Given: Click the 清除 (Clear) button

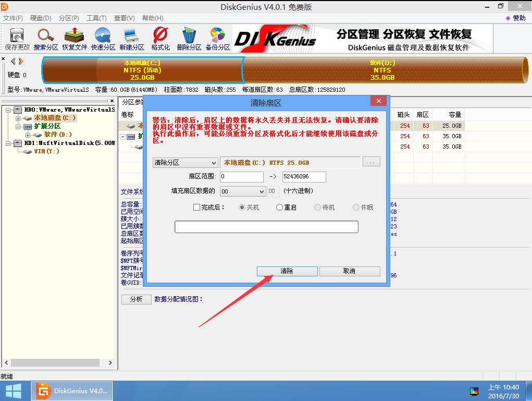Looking at the screenshot, I should [x=287, y=271].
